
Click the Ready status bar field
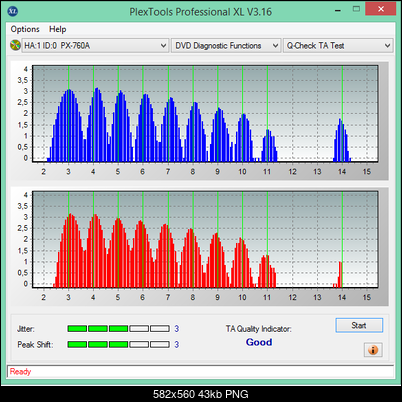[x=200, y=371]
